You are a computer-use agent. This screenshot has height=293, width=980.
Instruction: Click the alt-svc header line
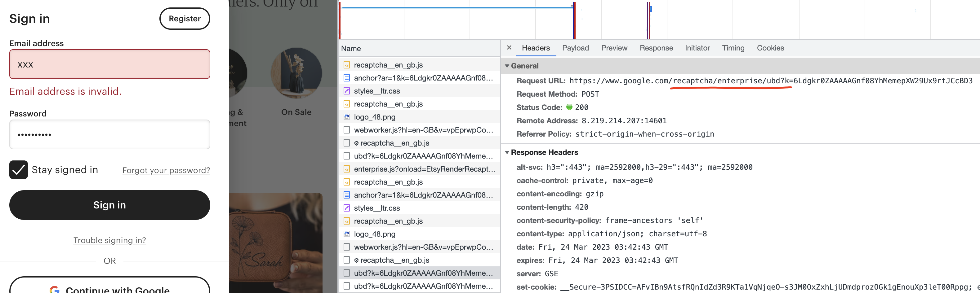(x=634, y=167)
